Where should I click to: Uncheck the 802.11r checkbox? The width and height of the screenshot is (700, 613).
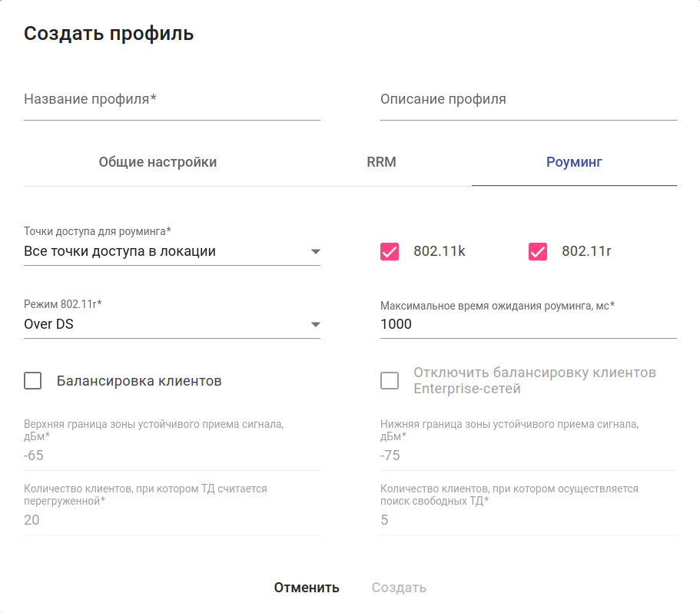tap(538, 252)
